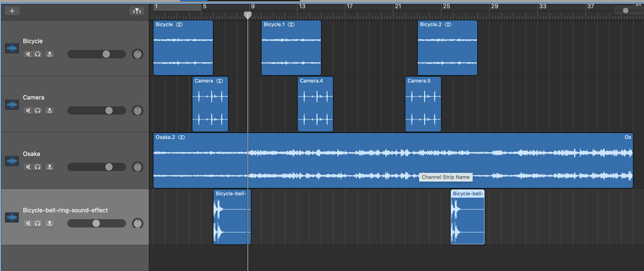Mute the Osaka track
This screenshot has height=271, width=644.
coord(28,166)
